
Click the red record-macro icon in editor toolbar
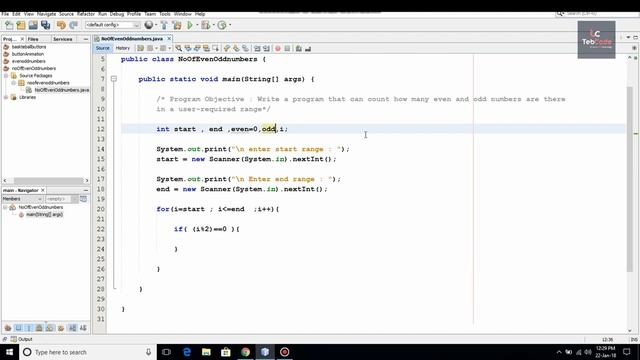(278, 49)
